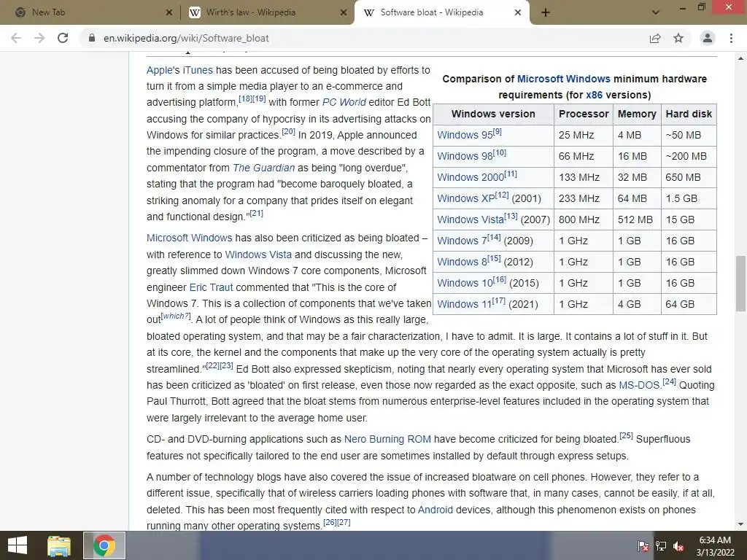
Task: Open the Chrome profile avatar
Action: (x=708, y=38)
